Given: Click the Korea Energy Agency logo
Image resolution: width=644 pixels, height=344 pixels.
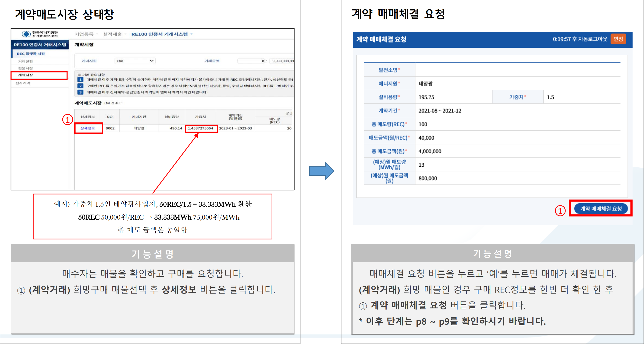Looking at the screenshot, I should tap(39, 34).
